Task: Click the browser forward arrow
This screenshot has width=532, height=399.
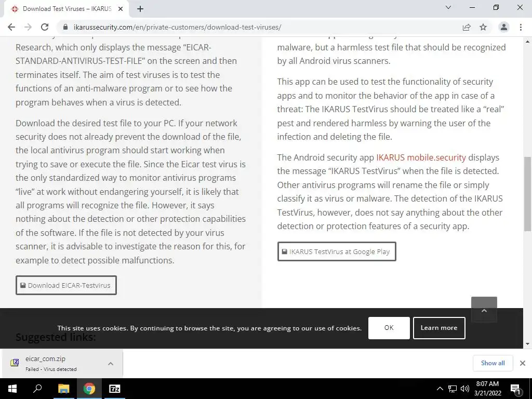Action: click(28, 27)
